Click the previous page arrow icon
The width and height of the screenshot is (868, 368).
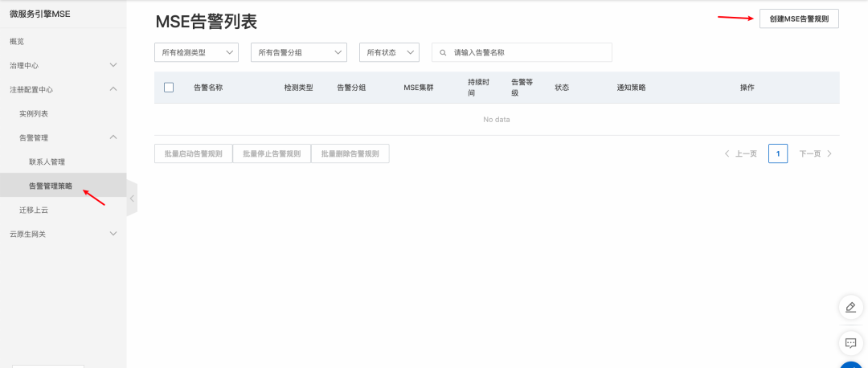coord(727,153)
